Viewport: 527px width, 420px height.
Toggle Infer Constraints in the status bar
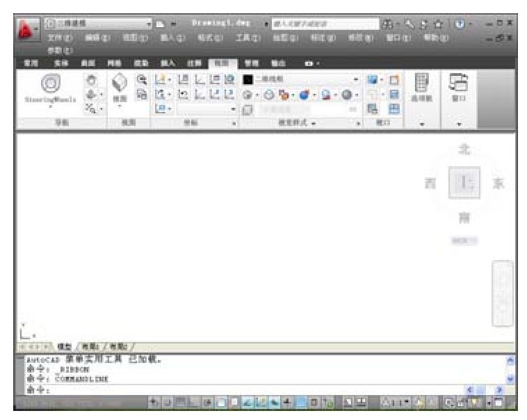click(x=154, y=402)
